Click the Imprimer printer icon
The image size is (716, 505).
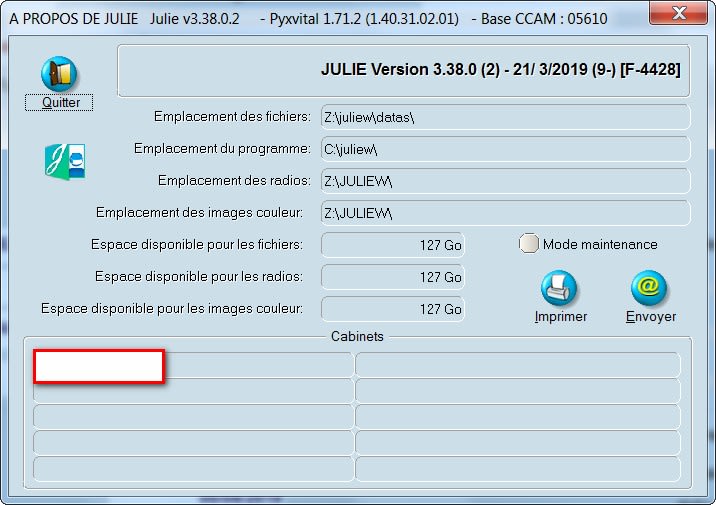[x=560, y=288]
